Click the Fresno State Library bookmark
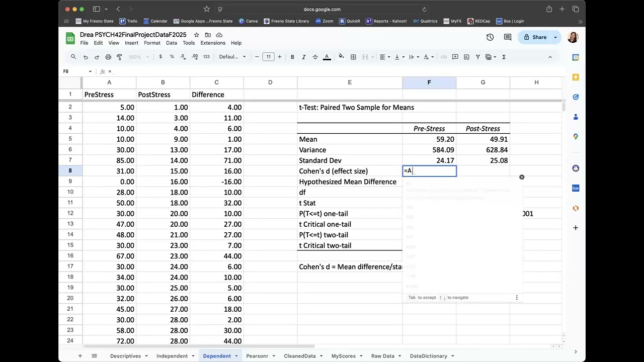Screen dimensions: 644x362 (286, 21)
